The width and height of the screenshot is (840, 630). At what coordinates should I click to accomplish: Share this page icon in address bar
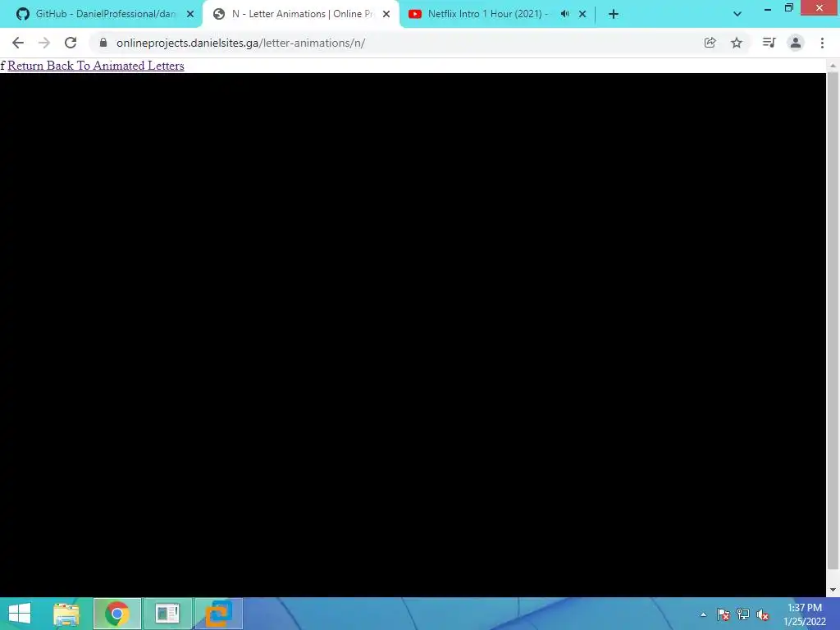tap(710, 43)
